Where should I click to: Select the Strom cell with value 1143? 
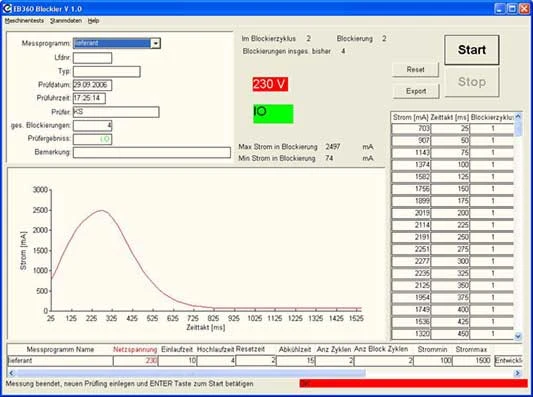(411, 153)
